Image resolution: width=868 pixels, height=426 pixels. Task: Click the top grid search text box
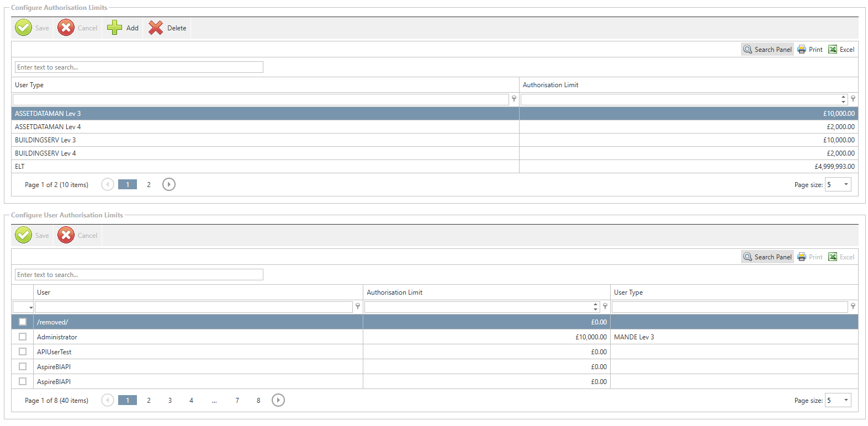[139, 67]
